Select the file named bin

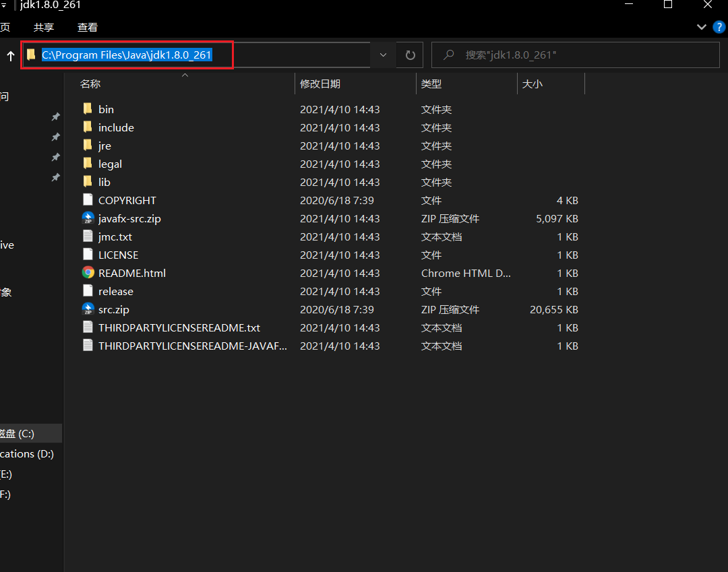point(106,110)
